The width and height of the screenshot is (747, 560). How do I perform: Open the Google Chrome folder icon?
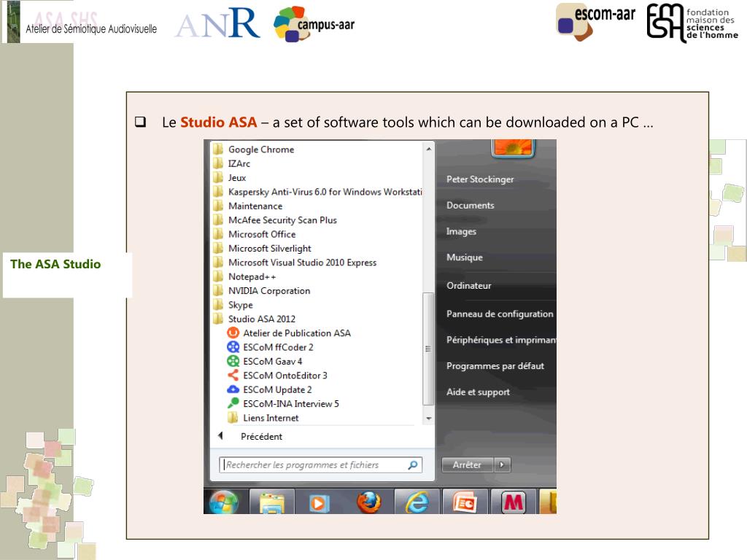click(217, 149)
